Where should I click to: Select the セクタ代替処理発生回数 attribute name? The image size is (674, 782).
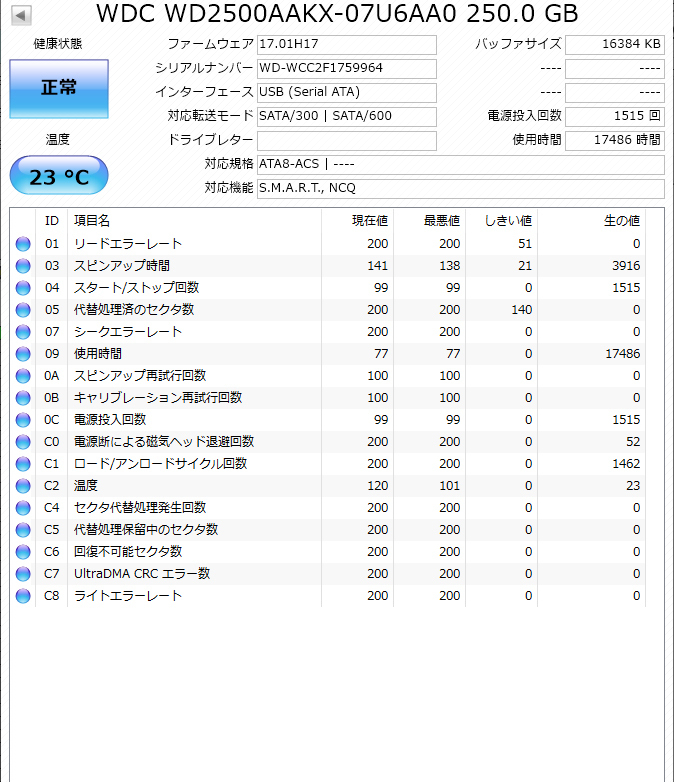tap(140, 508)
